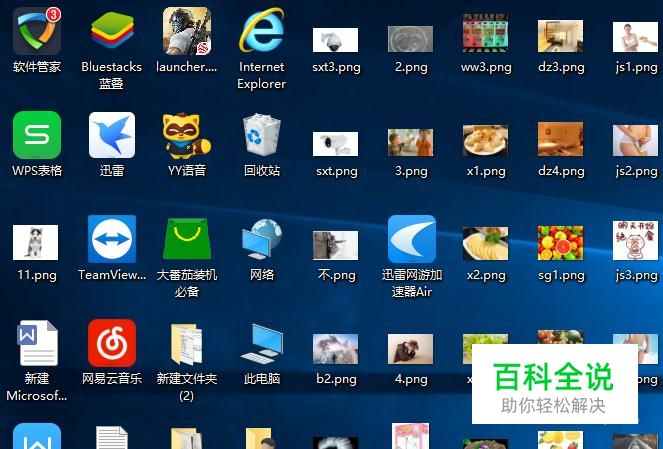Screen dimensions: 663x449
Task: Select the b2.png file thumbnail
Action: click(x=335, y=349)
